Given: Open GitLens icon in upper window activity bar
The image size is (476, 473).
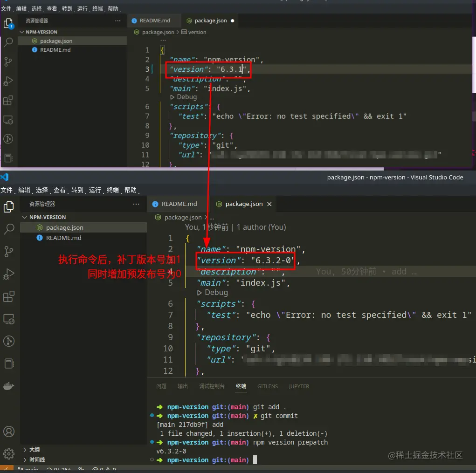Looking at the screenshot, I should pyautogui.click(x=8, y=139).
